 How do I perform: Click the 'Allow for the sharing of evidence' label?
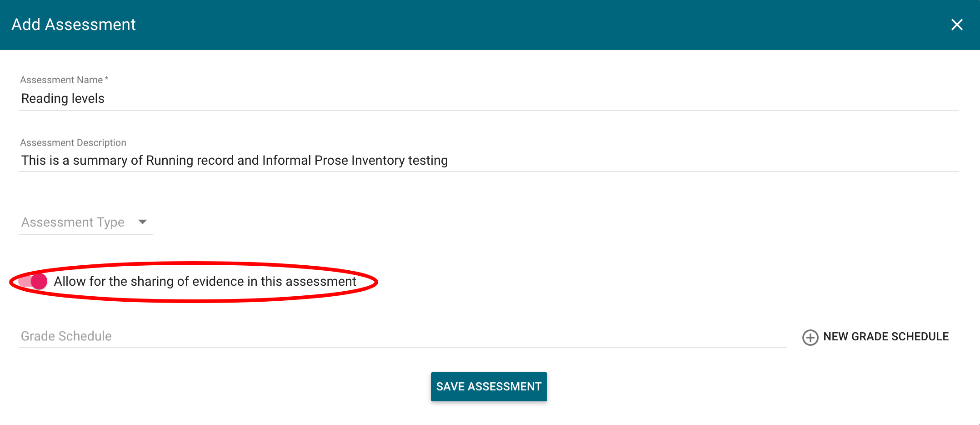pyautogui.click(x=205, y=281)
